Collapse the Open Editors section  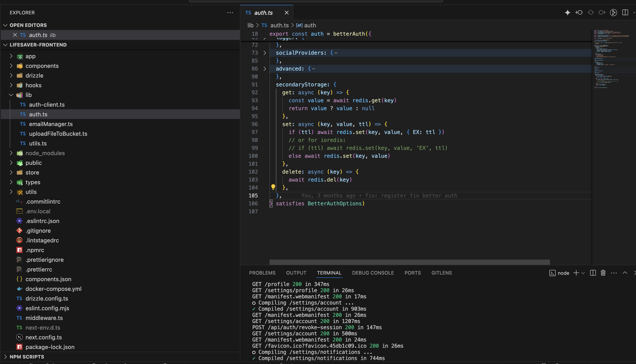point(120,25)
